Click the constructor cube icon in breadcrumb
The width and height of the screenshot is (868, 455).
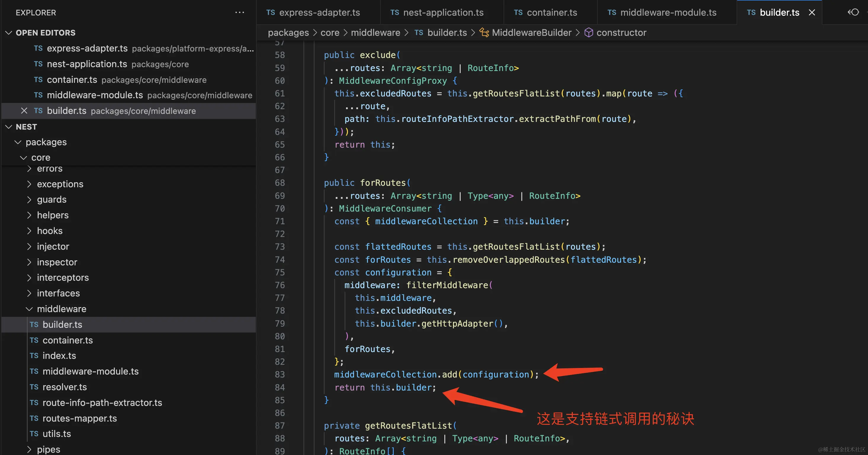point(589,33)
